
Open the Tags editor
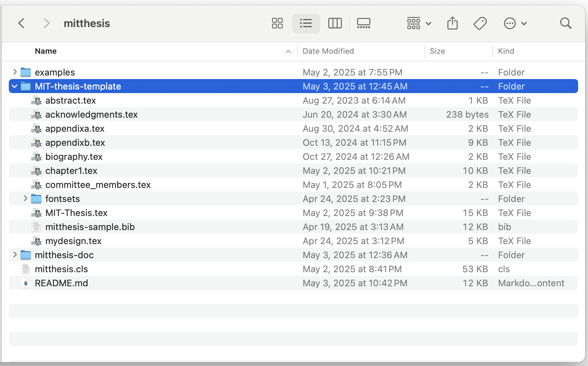(x=480, y=24)
